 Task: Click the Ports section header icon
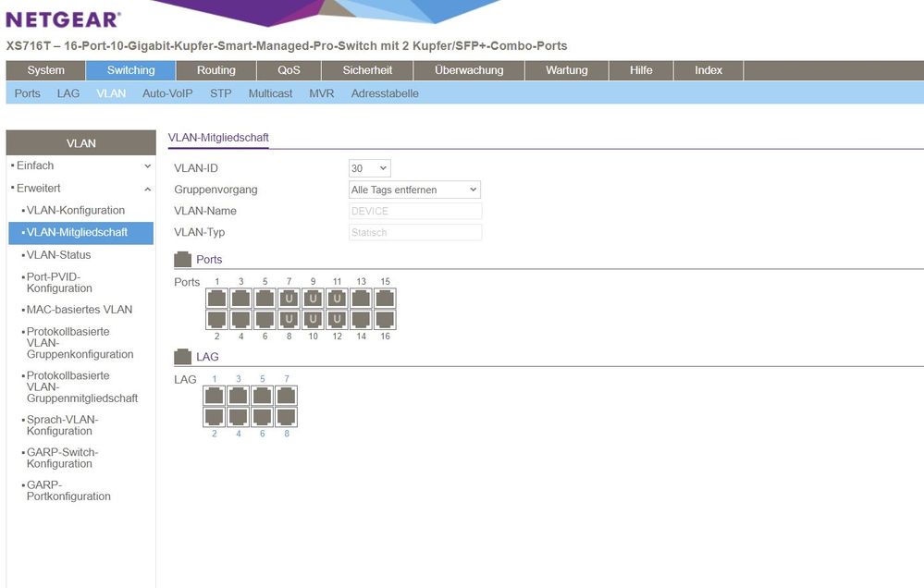[x=183, y=260]
